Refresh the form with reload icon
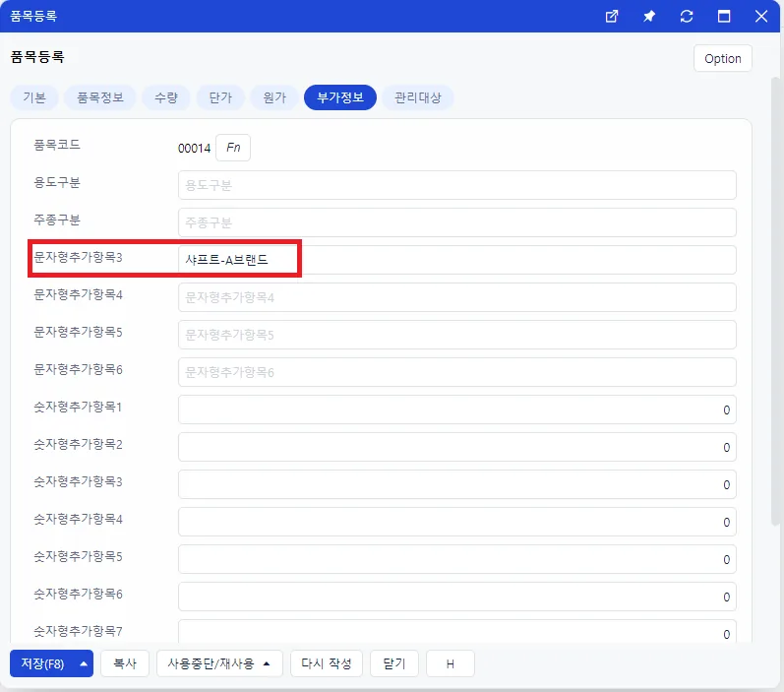This screenshot has width=784, height=692. 687,17
